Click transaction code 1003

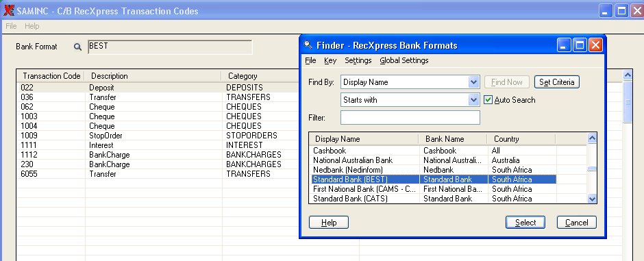[x=29, y=116]
